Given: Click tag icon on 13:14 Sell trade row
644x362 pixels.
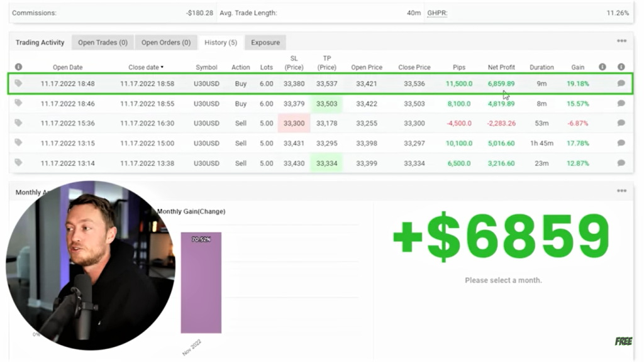Looking at the screenshot, I should [x=18, y=163].
